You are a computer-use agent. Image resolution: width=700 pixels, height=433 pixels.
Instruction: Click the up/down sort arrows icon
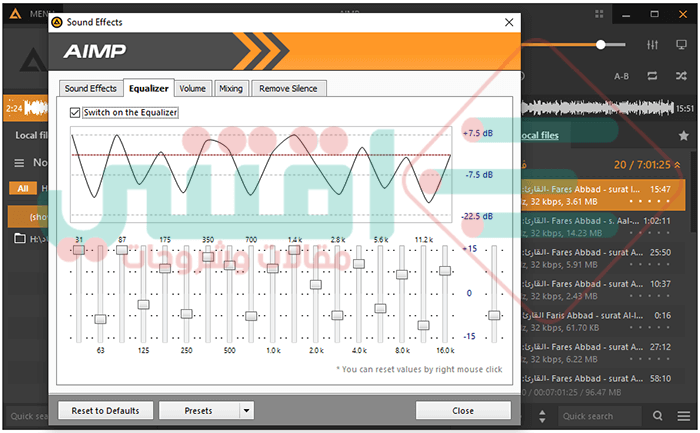542,416
